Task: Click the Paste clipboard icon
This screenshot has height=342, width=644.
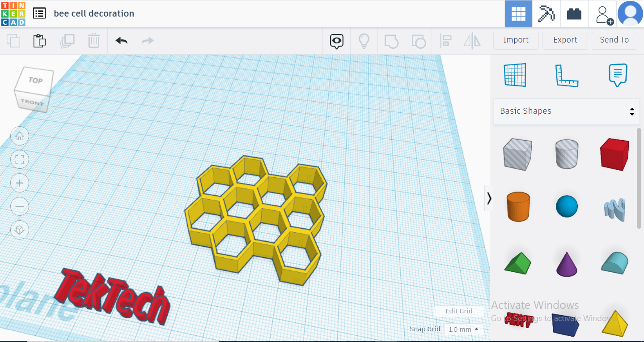Action: 40,41
